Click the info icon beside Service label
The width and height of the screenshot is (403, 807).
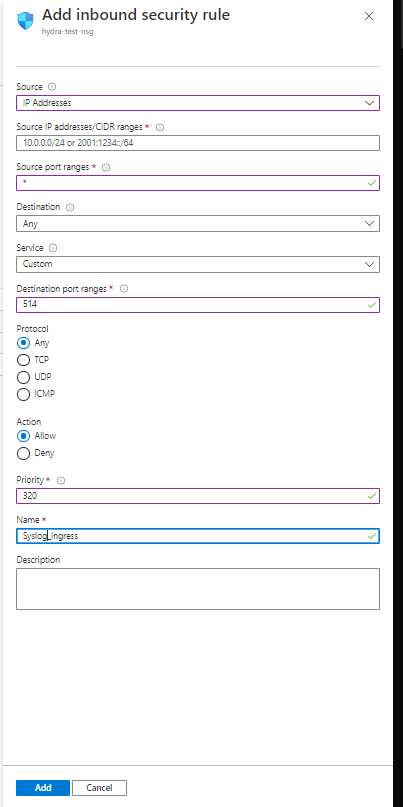(x=52, y=248)
